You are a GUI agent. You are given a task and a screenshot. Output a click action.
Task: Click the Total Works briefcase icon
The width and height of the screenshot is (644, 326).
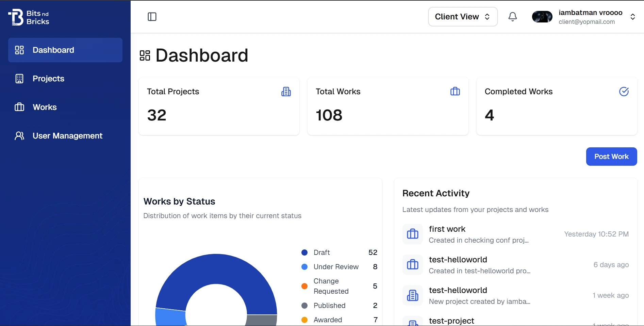click(x=455, y=92)
